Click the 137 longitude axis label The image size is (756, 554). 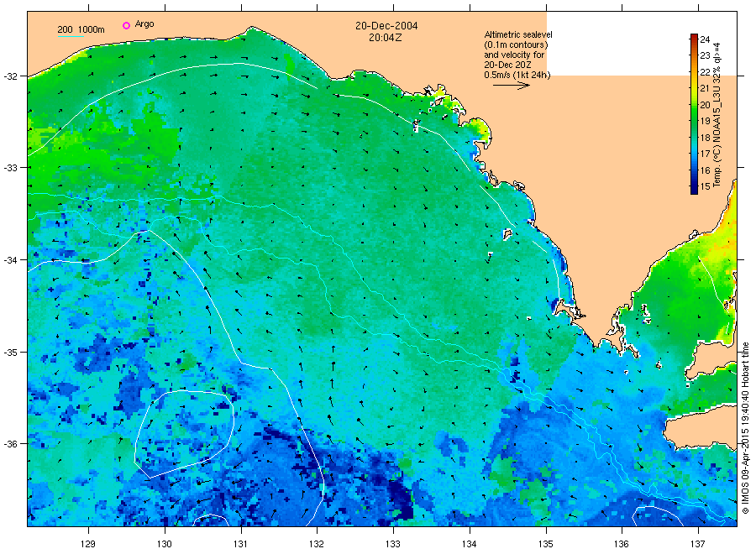[x=698, y=544]
